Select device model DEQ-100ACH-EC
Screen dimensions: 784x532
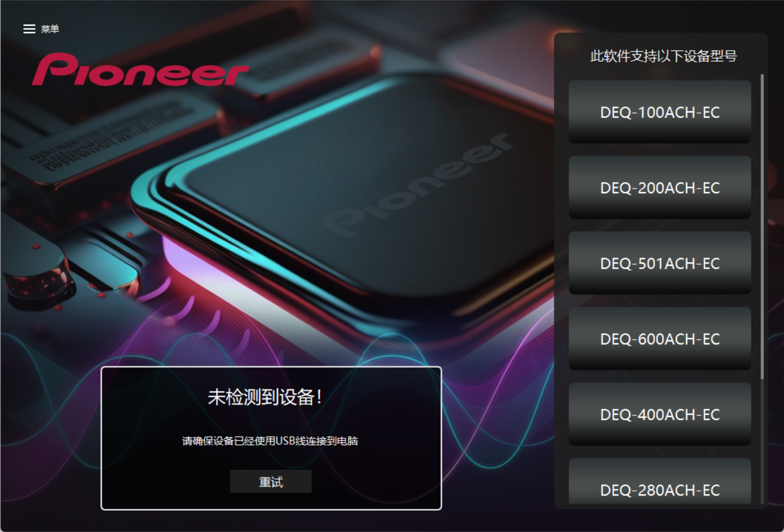click(x=660, y=112)
